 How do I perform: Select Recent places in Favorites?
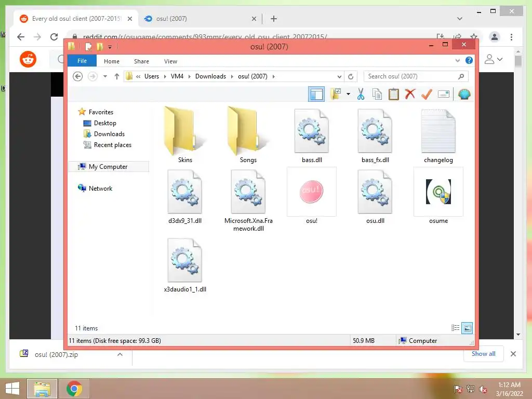click(x=107, y=145)
